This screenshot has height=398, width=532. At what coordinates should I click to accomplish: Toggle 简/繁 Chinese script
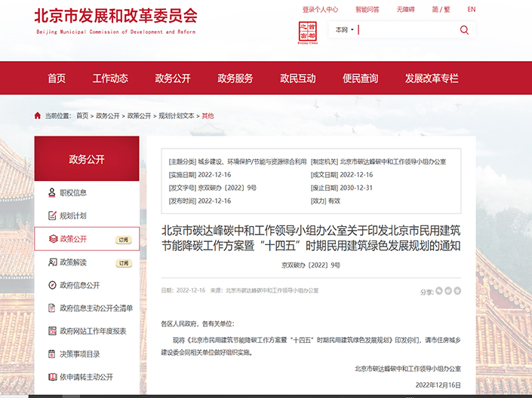point(441,10)
